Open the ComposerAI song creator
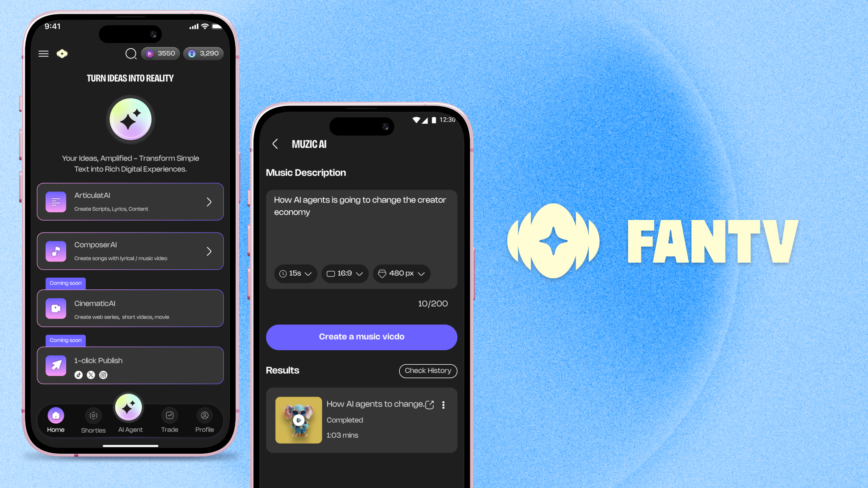The height and width of the screenshot is (488, 868). (130, 251)
